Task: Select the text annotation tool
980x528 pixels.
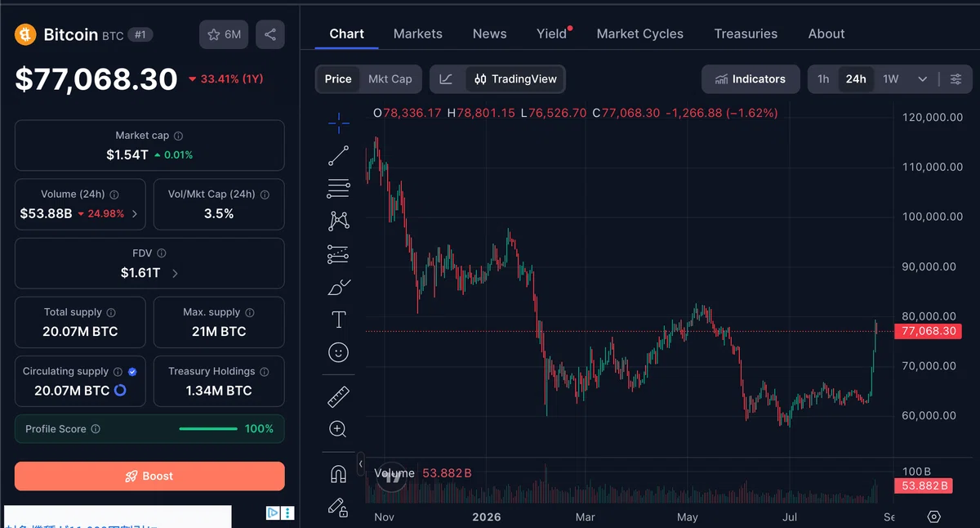Action: pos(338,319)
